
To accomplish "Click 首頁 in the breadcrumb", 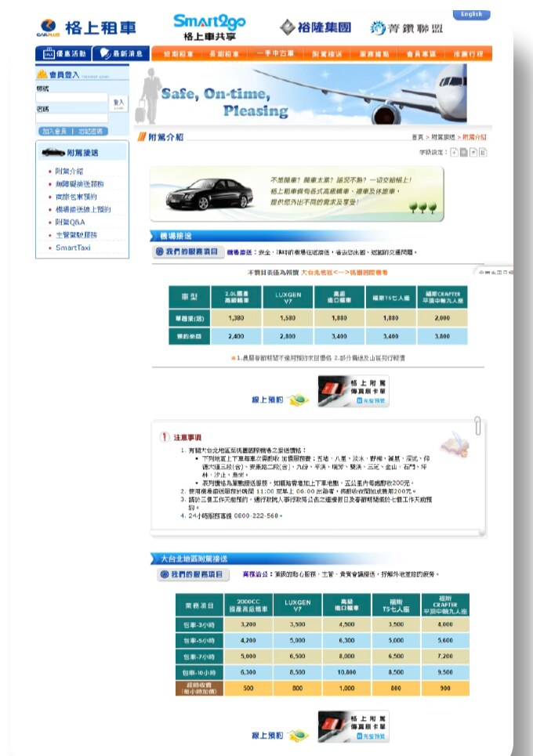I will click(417, 137).
